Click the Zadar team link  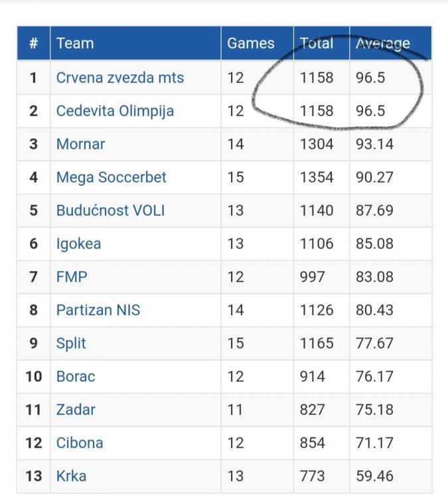coord(76,410)
